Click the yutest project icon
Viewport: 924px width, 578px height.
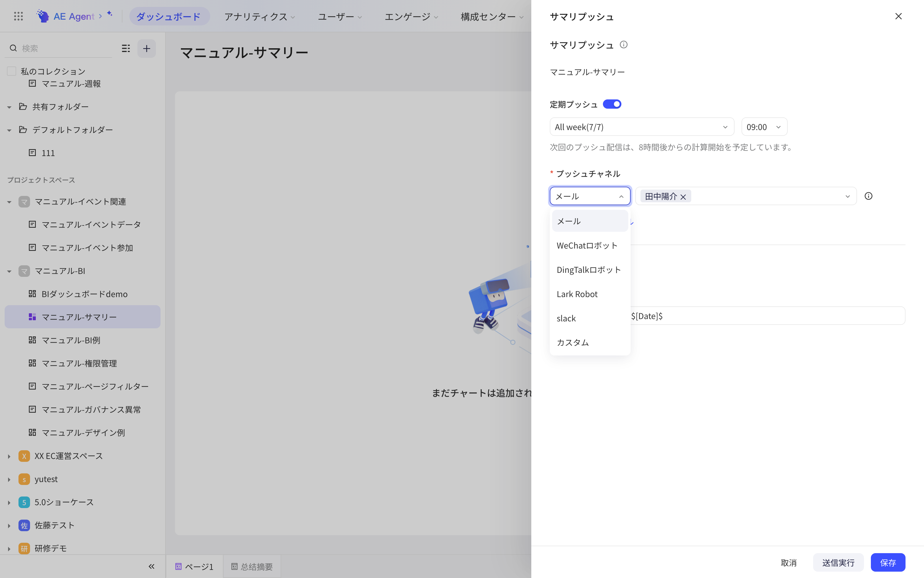tap(24, 479)
